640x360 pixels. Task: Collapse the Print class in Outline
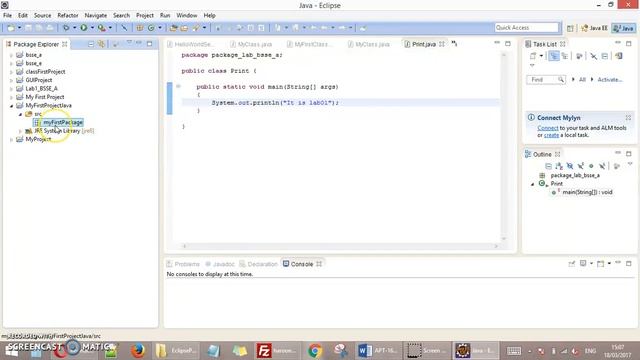(532, 184)
